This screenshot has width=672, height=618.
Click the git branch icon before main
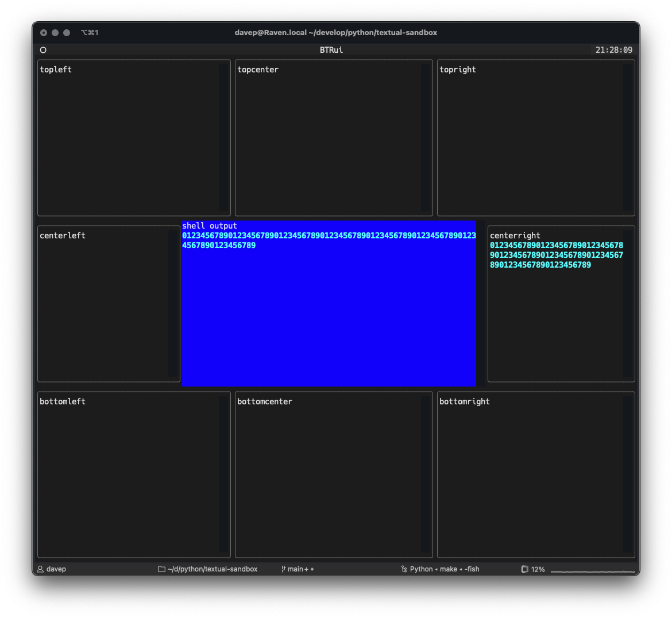point(283,569)
